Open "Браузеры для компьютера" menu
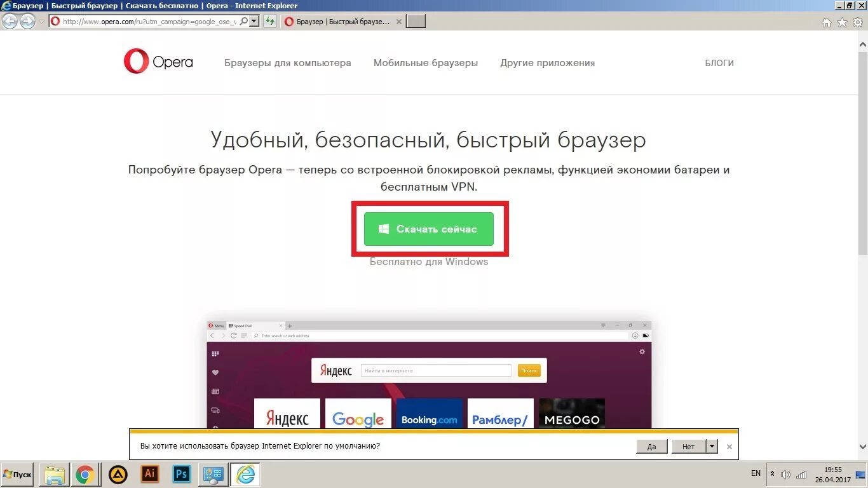The height and width of the screenshot is (488, 868). point(287,63)
